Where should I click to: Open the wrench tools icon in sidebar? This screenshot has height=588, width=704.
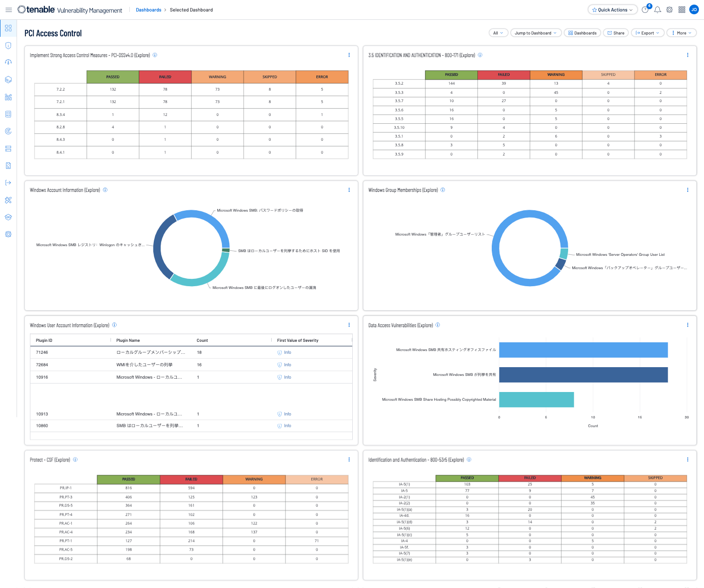click(8, 200)
